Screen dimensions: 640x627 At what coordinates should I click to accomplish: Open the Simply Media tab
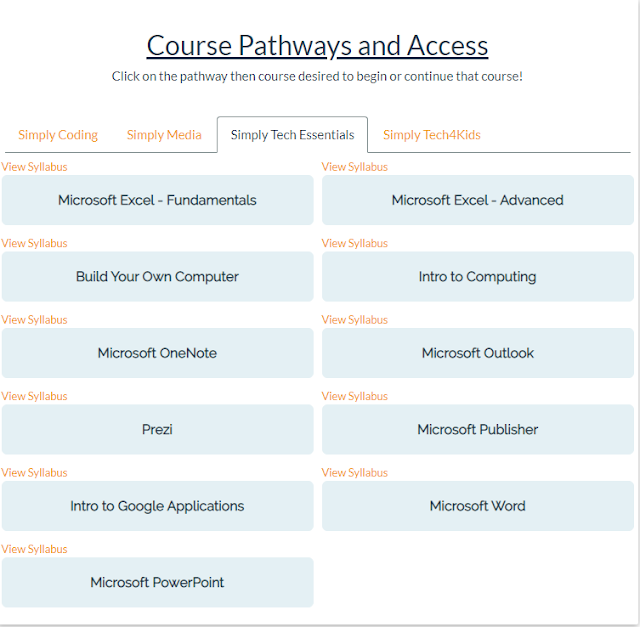point(164,135)
